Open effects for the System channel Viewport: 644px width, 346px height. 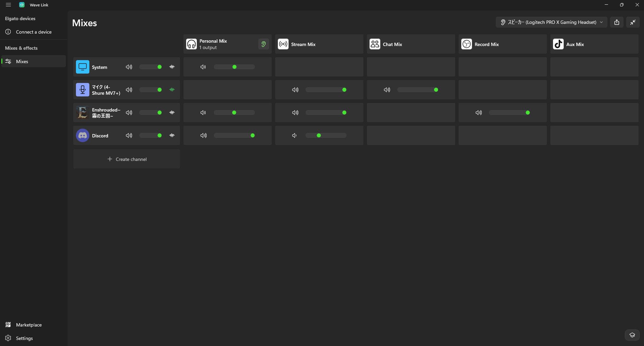172,67
